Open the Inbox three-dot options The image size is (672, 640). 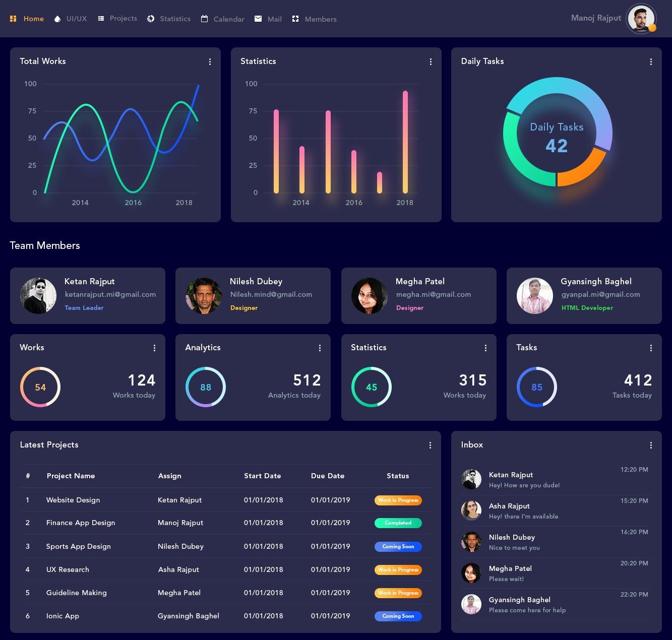[651, 445]
